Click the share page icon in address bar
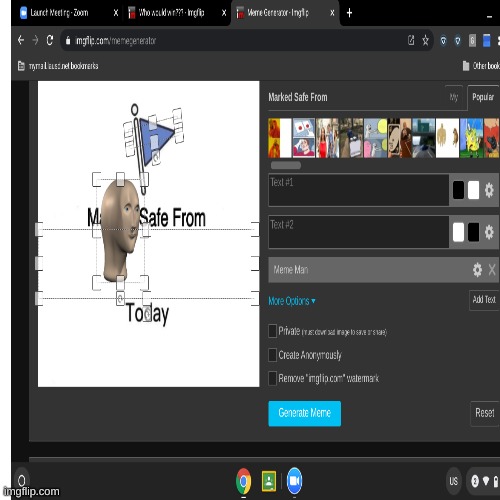The image size is (500, 500). point(411,40)
